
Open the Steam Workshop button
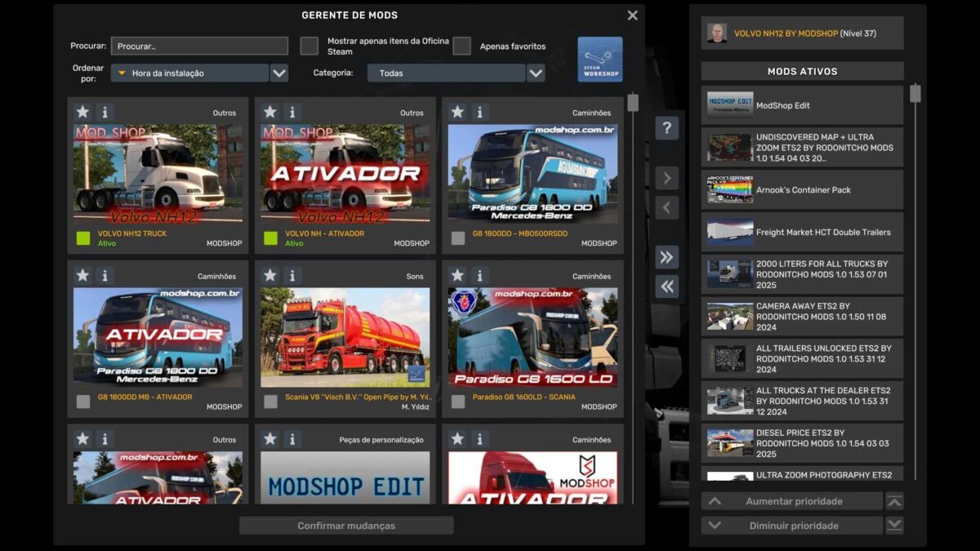(x=599, y=59)
